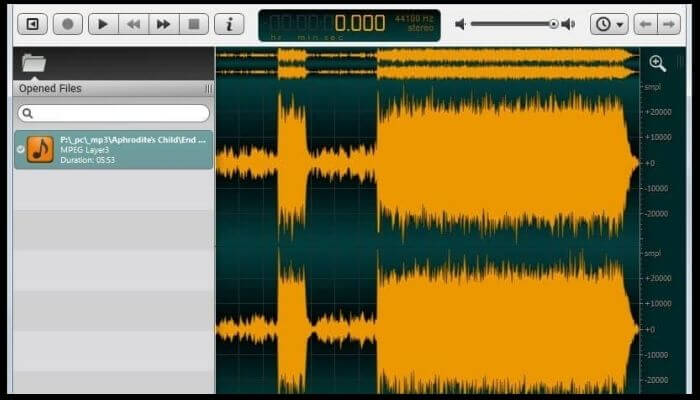Toggle the sidebar panel icon in toolbar
Viewport: 700px width, 400px height.
coord(33,24)
